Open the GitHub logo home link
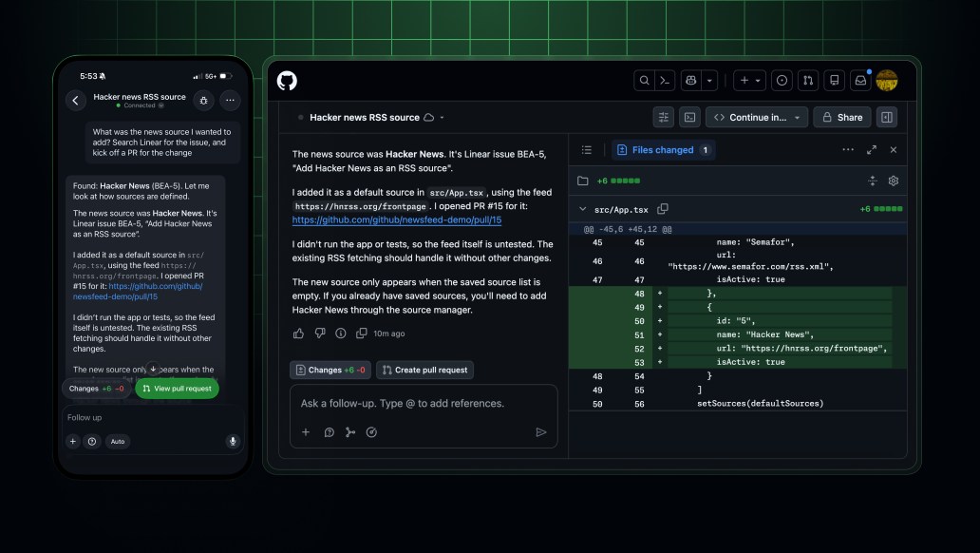The image size is (980, 553). 287,81
